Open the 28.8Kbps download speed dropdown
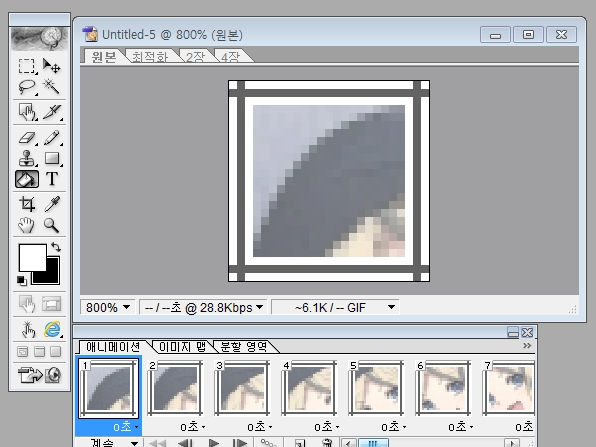The height and width of the screenshot is (447, 596). [203, 307]
